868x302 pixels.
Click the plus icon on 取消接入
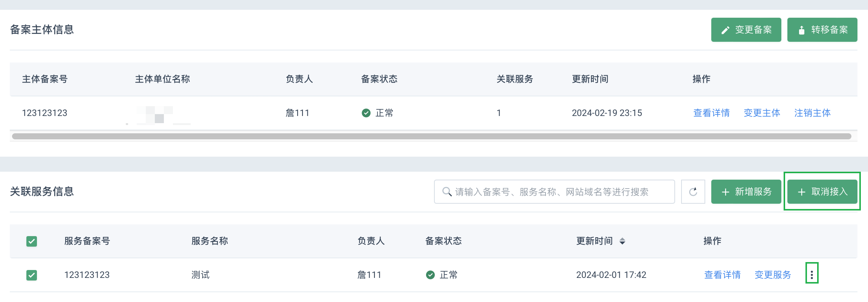(x=801, y=192)
